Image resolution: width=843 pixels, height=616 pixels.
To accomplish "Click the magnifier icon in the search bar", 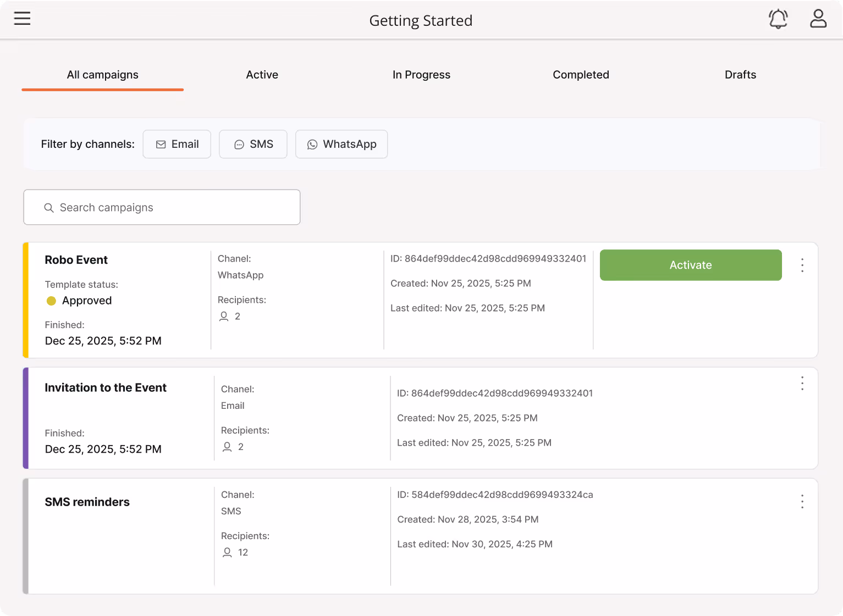I will [x=48, y=207].
